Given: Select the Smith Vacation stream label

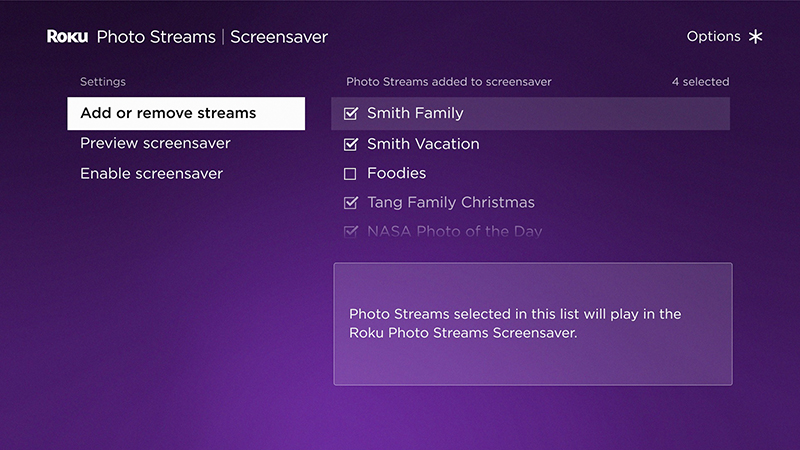Looking at the screenshot, I should pos(423,144).
